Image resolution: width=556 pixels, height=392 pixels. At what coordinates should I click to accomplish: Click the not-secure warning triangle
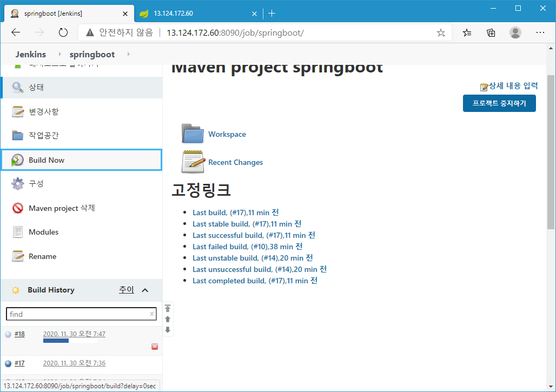point(90,32)
